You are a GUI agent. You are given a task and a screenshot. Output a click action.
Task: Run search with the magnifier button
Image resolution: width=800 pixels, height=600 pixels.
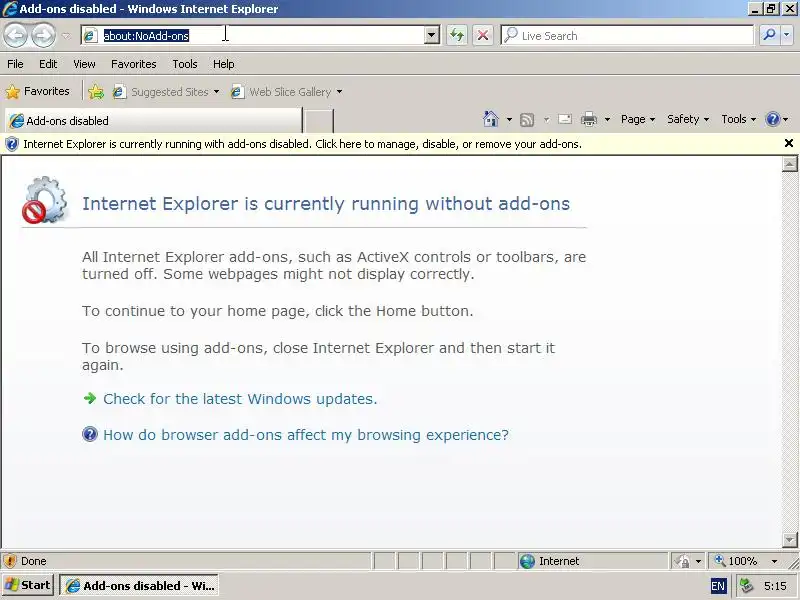coord(769,35)
